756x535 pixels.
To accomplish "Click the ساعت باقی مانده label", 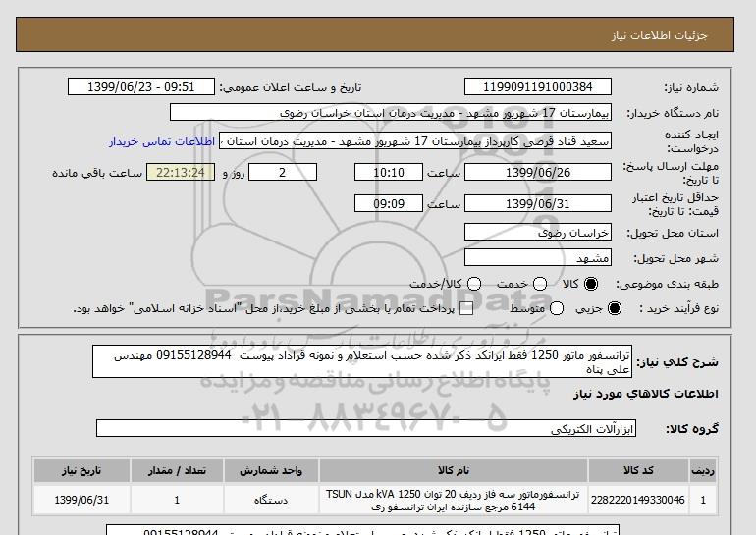I will 97,173.
